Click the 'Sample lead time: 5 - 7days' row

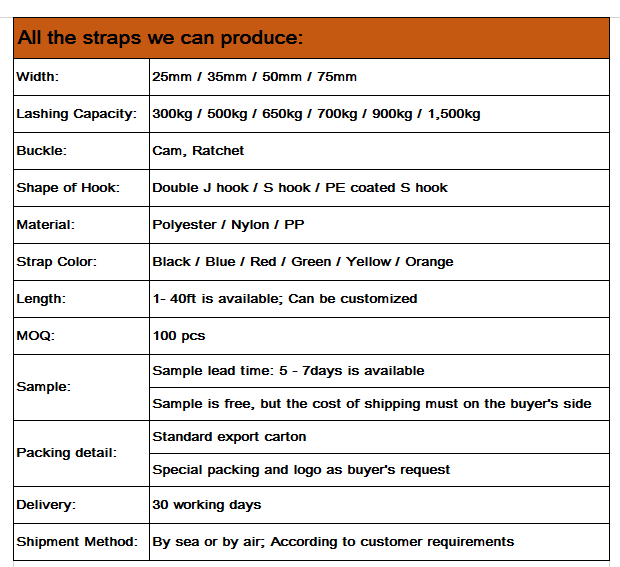379,371
